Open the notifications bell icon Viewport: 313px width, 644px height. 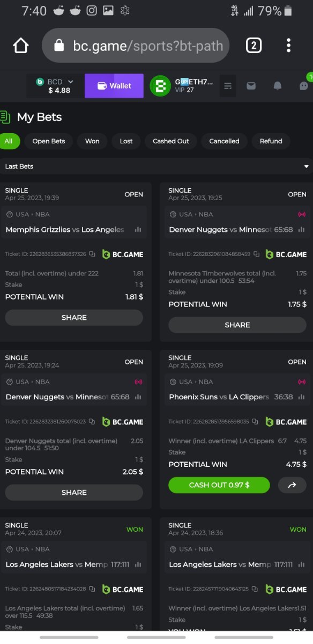click(x=278, y=86)
